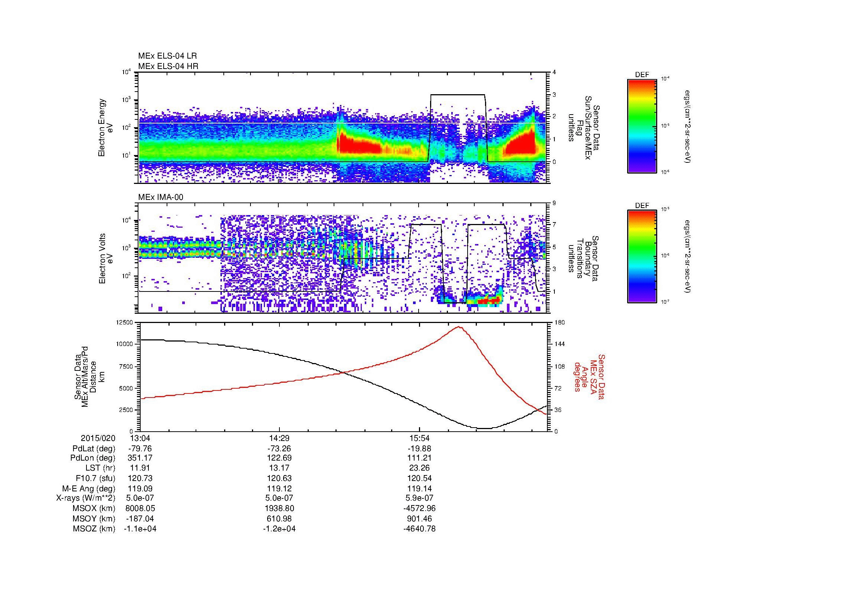
Task: Click M-E Ang value '119.12'
Action: pyautogui.click(x=279, y=488)
